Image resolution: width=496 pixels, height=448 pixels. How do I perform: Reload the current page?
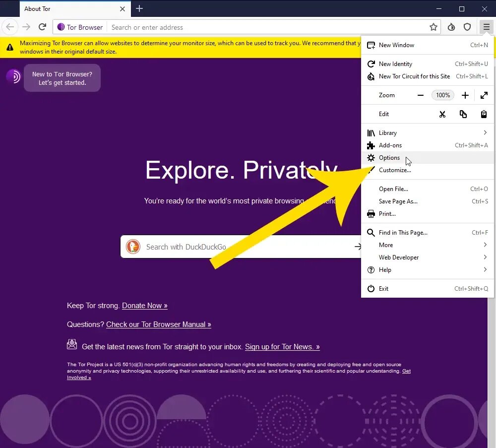coord(42,27)
